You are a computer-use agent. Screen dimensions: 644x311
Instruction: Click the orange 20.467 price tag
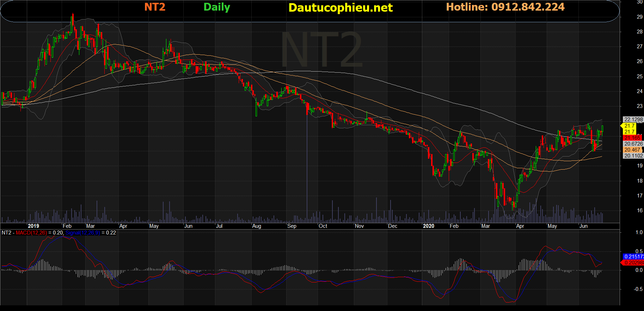632,150
